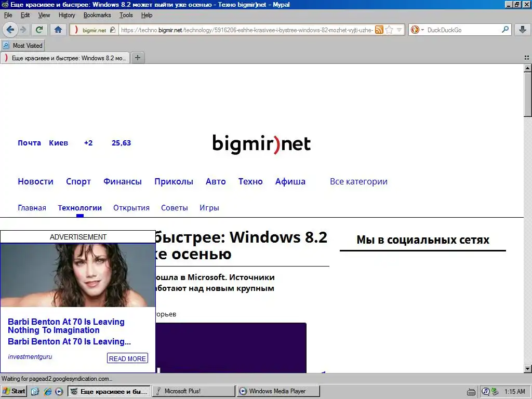Screen dimensions: 532x399
Task: Click the DuckDuckGo search input field
Action: point(463,30)
